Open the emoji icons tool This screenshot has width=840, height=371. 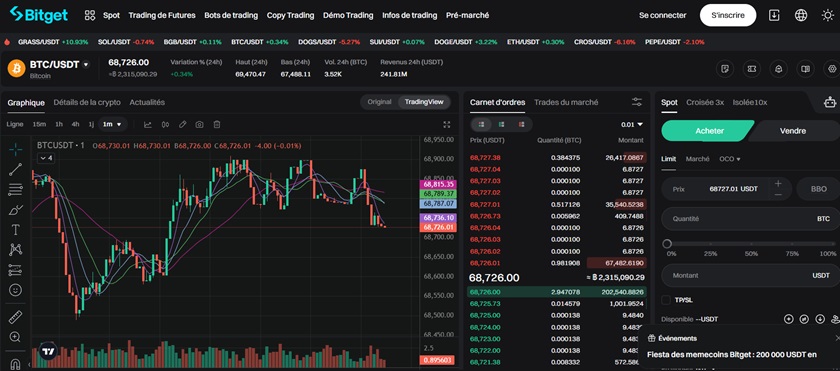click(x=16, y=290)
